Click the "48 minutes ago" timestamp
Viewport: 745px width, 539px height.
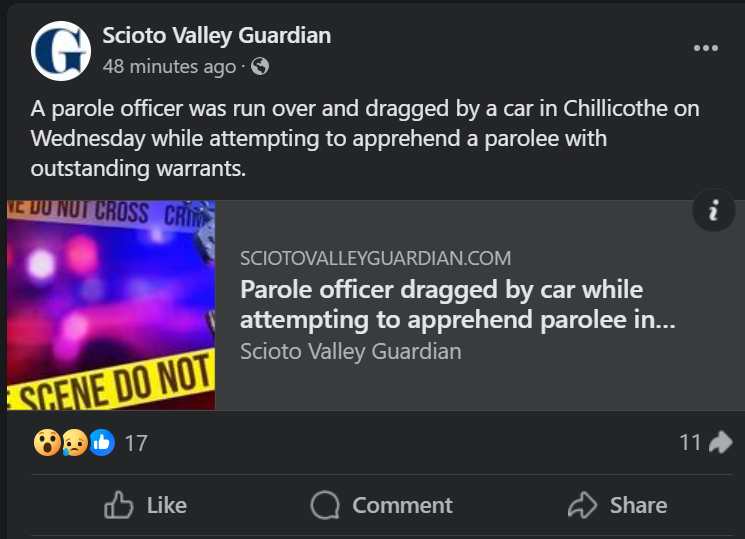coord(169,67)
